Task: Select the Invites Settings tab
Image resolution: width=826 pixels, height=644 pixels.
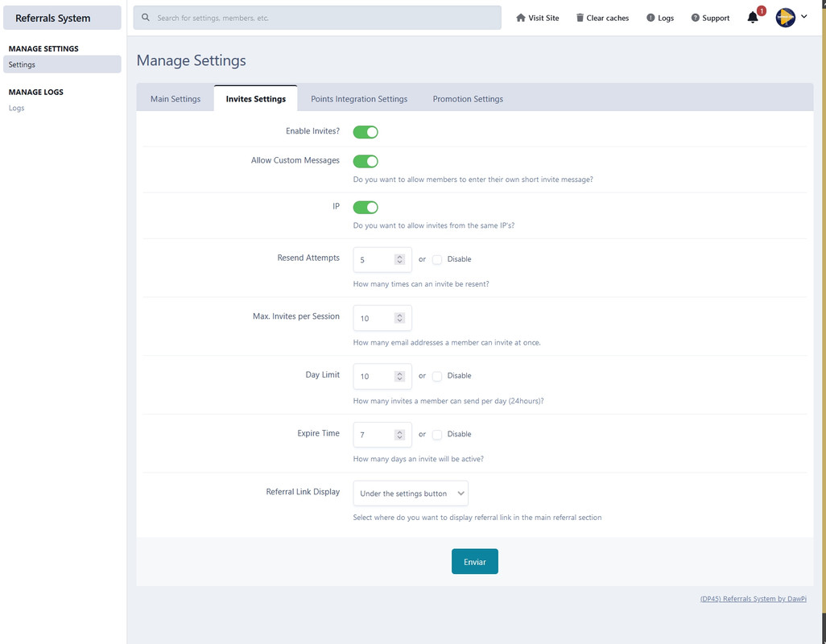Action: click(x=255, y=98)
